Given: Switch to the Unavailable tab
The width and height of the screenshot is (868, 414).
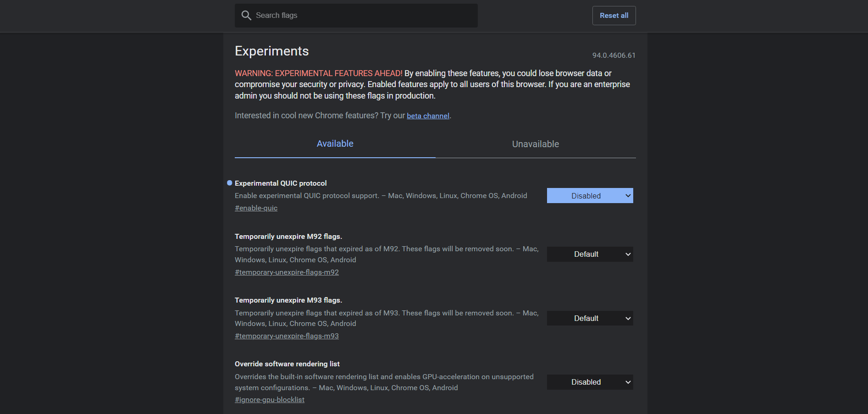Looking at the screenshot, I should point(535,144).
